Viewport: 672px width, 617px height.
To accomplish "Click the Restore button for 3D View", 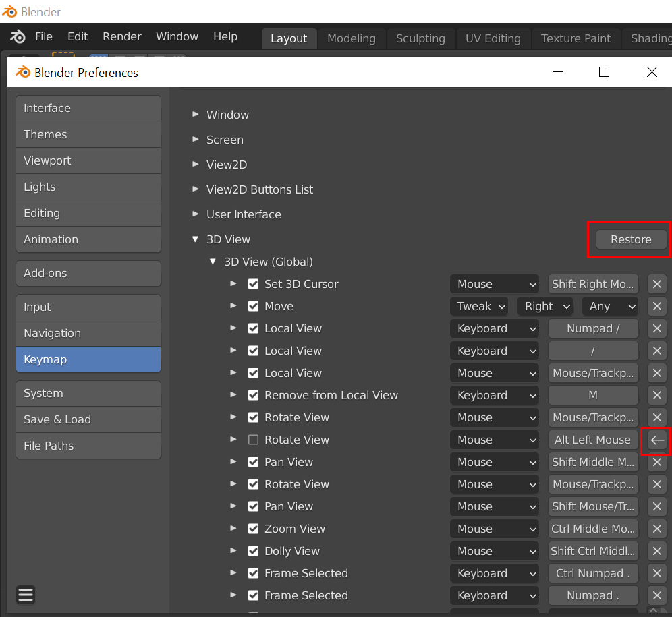I will coord(631,239).
